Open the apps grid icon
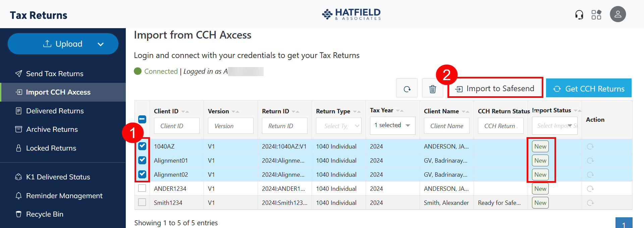This screenshot has height=228, width=644. [596, 15]
